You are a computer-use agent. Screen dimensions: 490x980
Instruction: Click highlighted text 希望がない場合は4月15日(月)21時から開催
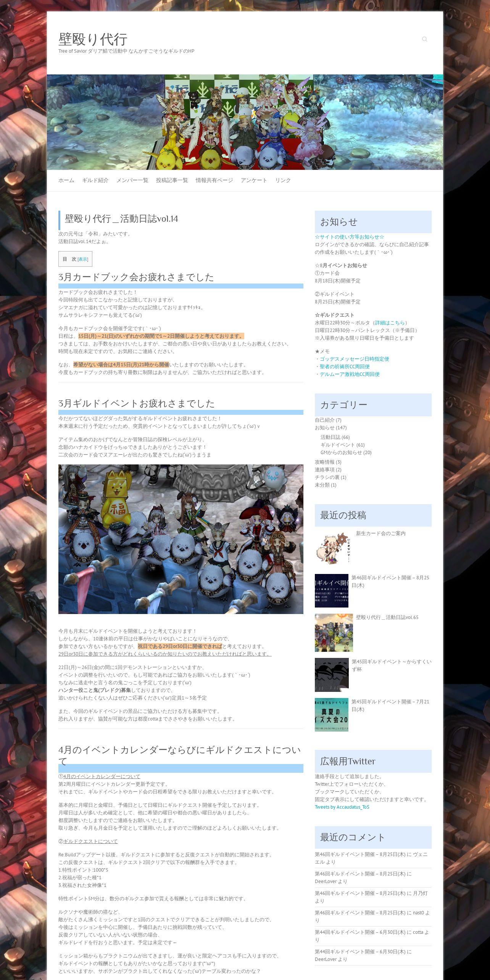pos(121,365)
